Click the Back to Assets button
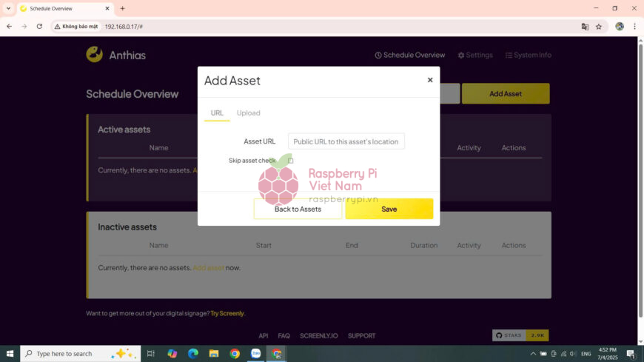The image size is (644, 362). coord(298,209)
